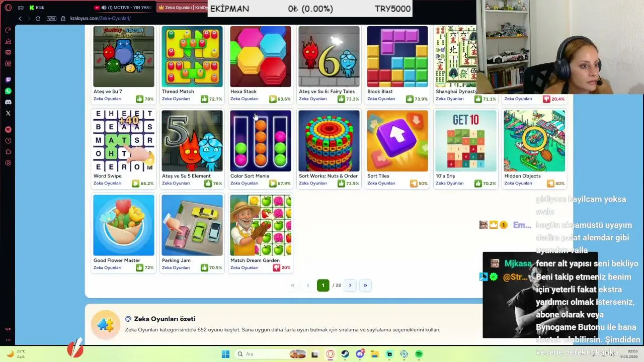Open the Sort Tiles game thumbnail
This screenshot has height=362, width=644.
[x=397, y=141]
